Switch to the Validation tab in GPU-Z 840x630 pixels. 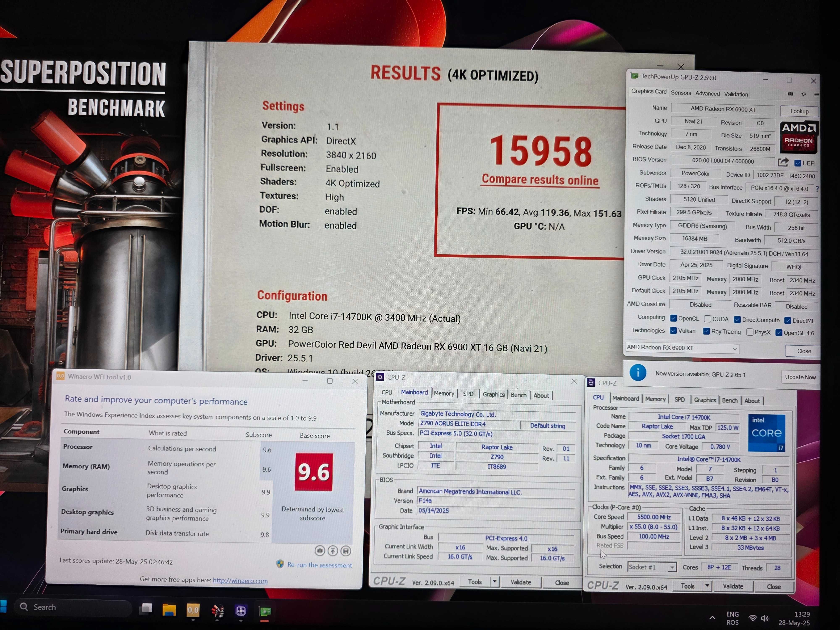(736, 94)
